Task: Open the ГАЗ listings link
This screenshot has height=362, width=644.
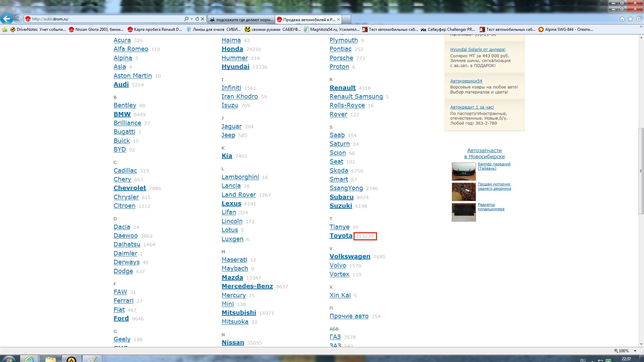Action: pos(335,337)
